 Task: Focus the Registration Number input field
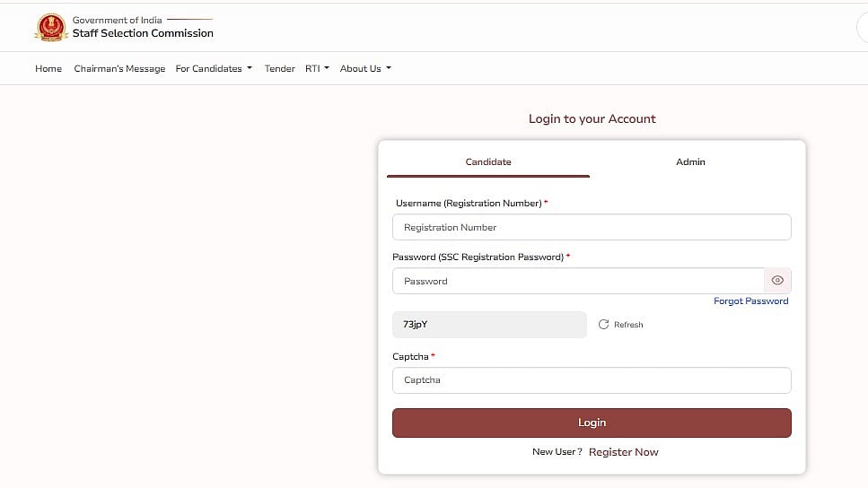coord(592,228)
